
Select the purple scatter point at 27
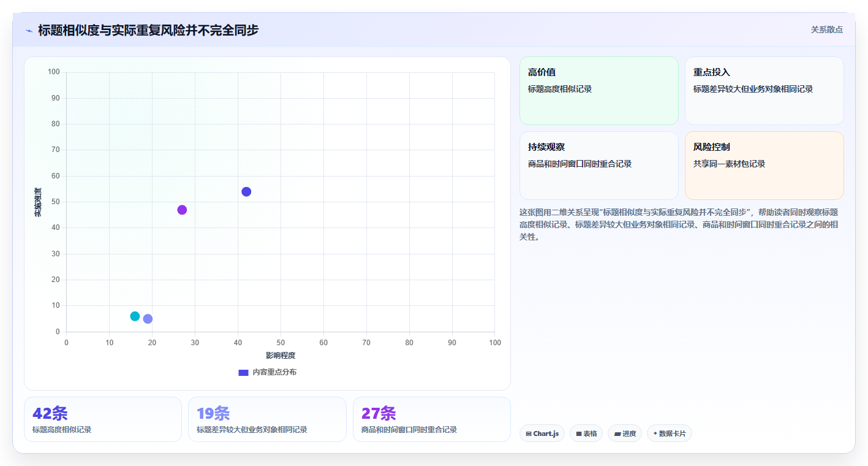pos(182,210)
